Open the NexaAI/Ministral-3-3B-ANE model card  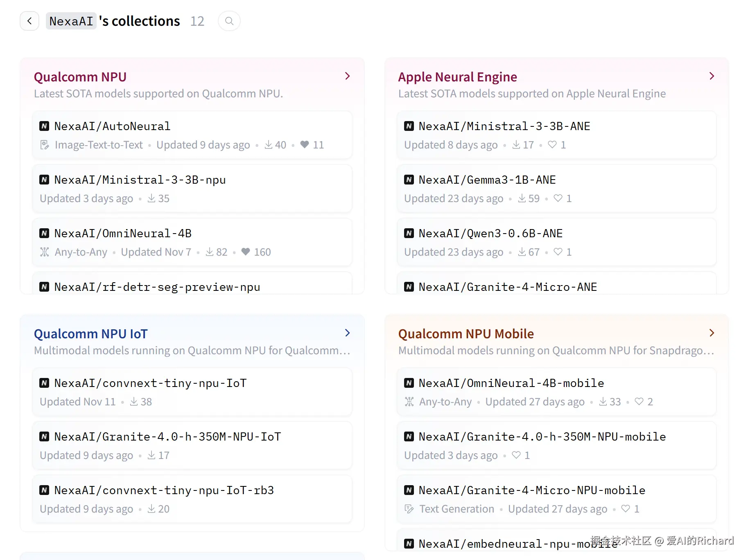(504, 126)
